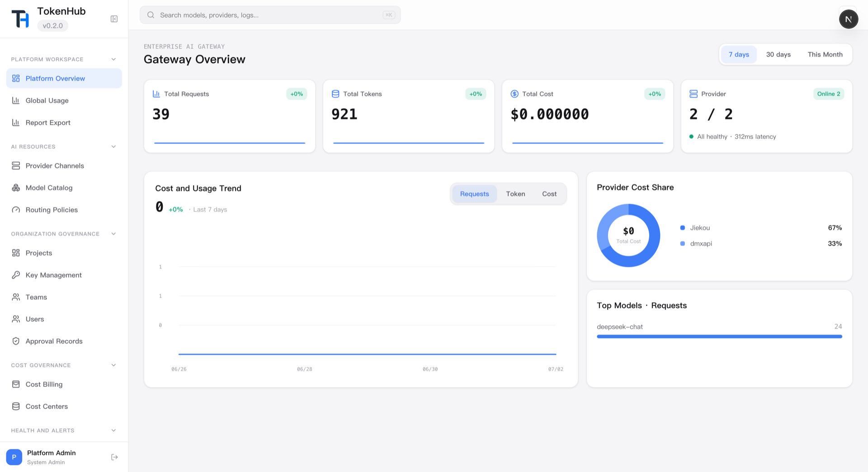
Task: Click the Online 2 provider badge
Action: pos(828,94)
